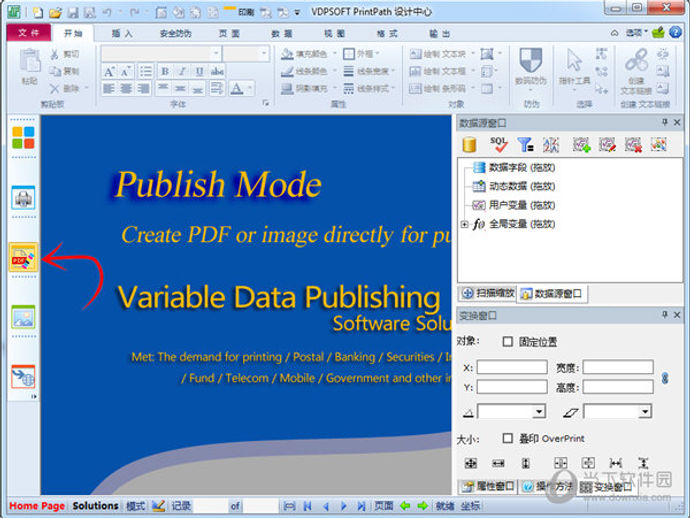Switch to the 扫描缩放 panel tab

pyautogui.click(x=488, y=293)
